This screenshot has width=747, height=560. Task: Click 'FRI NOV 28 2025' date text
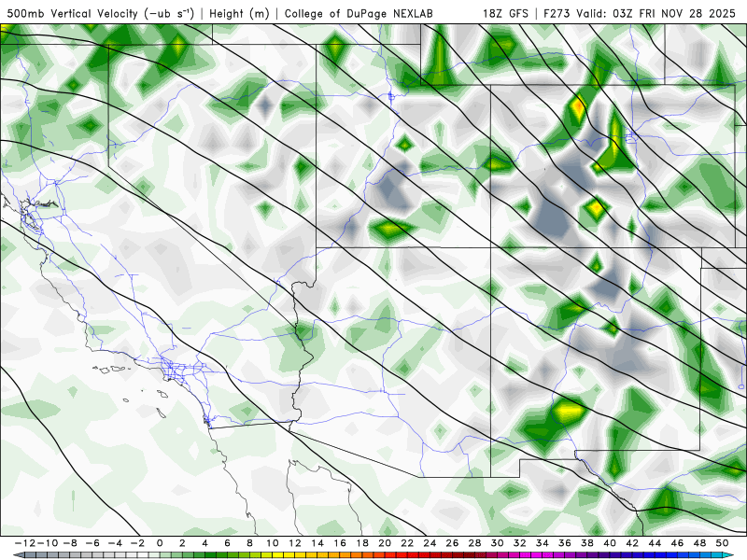687,13
